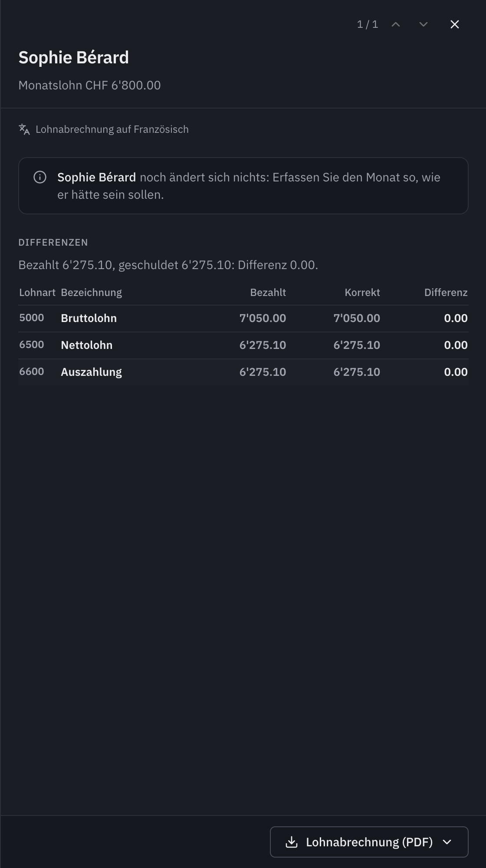Click Lohnabrechnung auf Französisch label
The width and height of the screenshot is (486, 868).
112,129
